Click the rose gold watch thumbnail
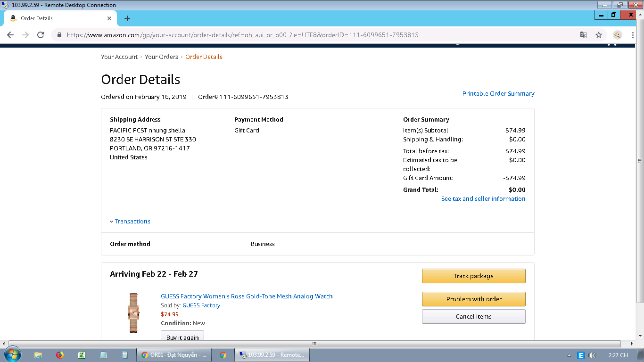644x362 pixels. coord(134,313)
